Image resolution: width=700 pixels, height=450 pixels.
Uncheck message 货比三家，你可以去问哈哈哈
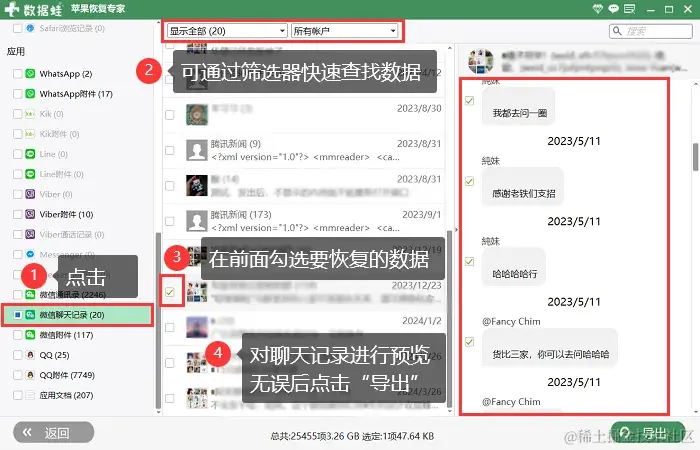coord(469,342)
